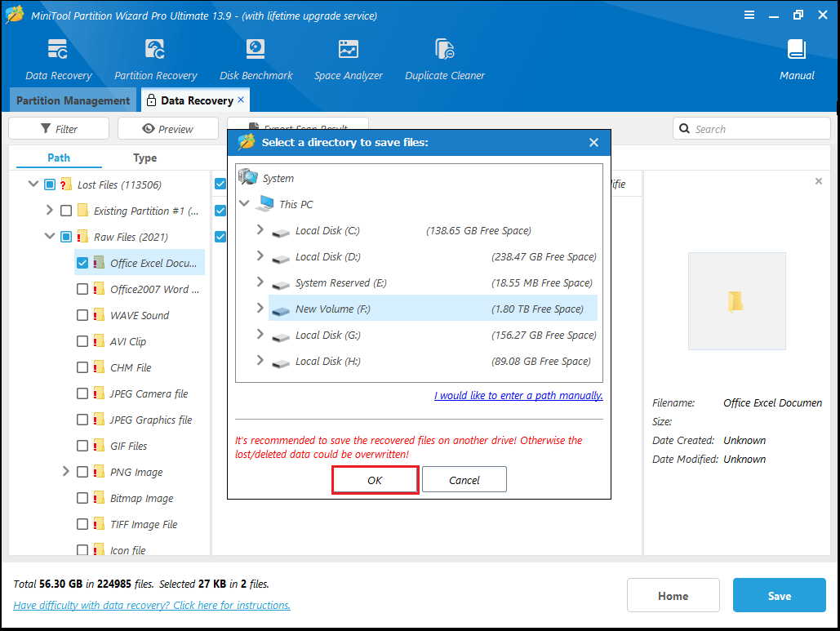
Task: Collapse the Raw Files tree node
Action: click(49, 236)
